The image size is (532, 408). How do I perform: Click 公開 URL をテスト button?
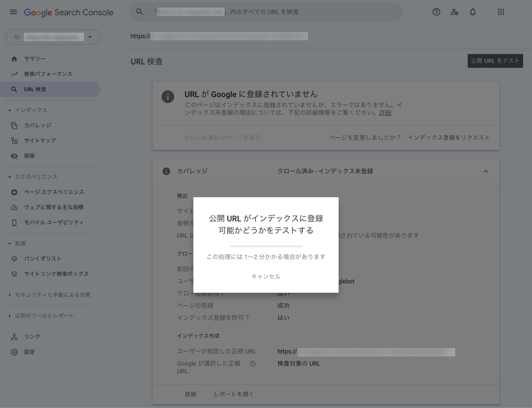[x=495, y=61]
